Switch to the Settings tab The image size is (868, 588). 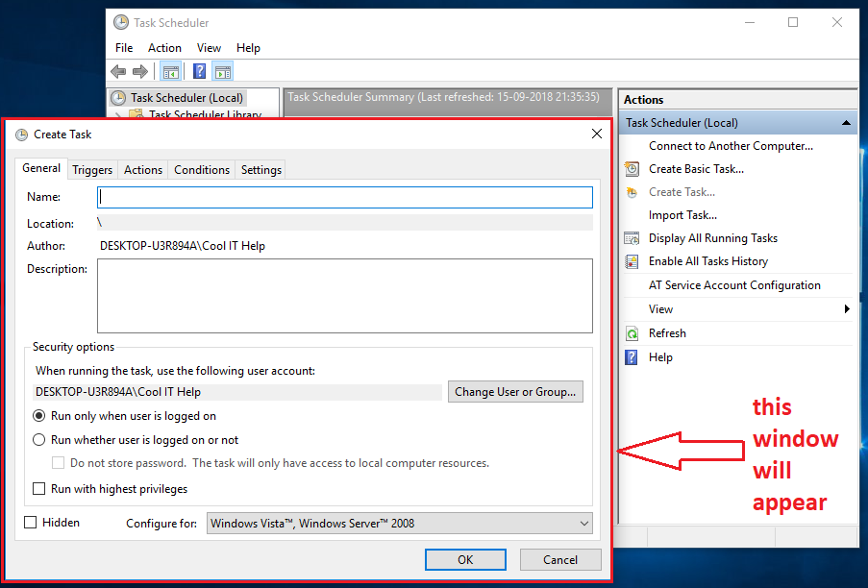point(260,170)
